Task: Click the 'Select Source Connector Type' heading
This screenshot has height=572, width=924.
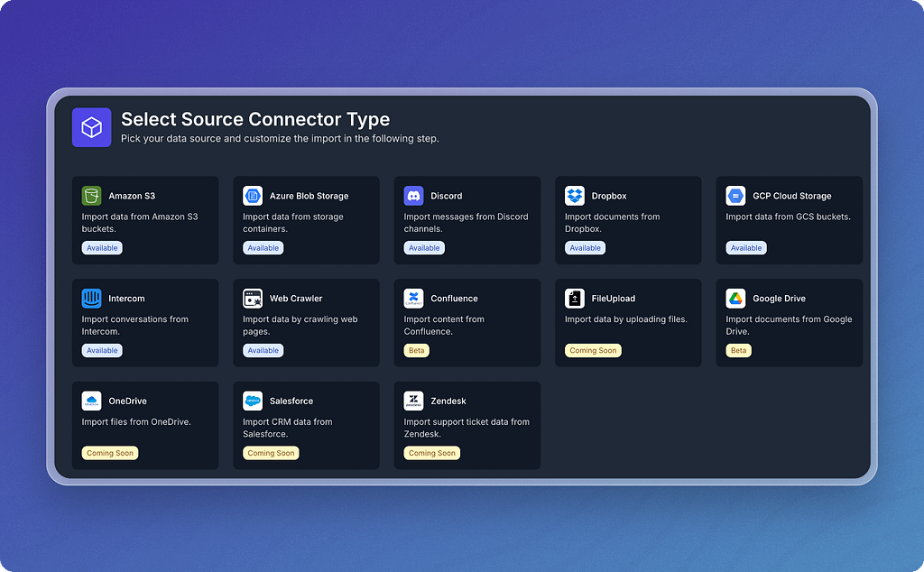Action: coord(255,119)
